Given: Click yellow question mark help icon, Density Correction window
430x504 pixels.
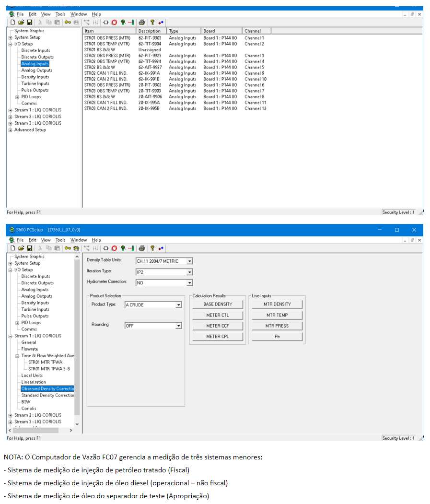Looking at the screenshot, I should click(x=152, y=248).
